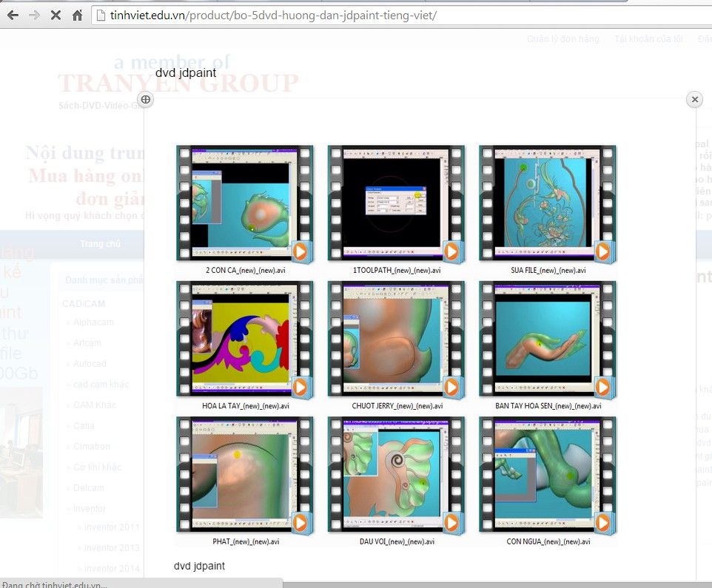Screen dimensions: 712x588
Task: Open the SUA FILE video thumbnail
Action: tap(548, 203)
